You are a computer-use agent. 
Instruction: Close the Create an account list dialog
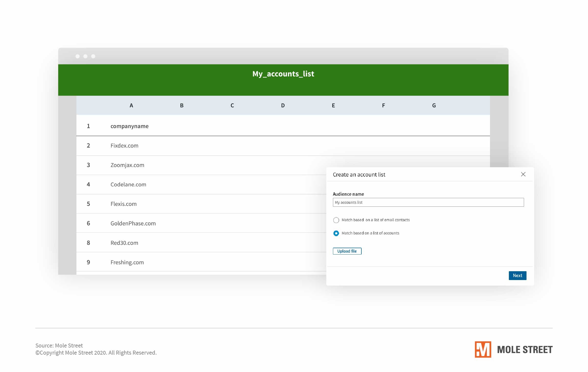[523, 174]
